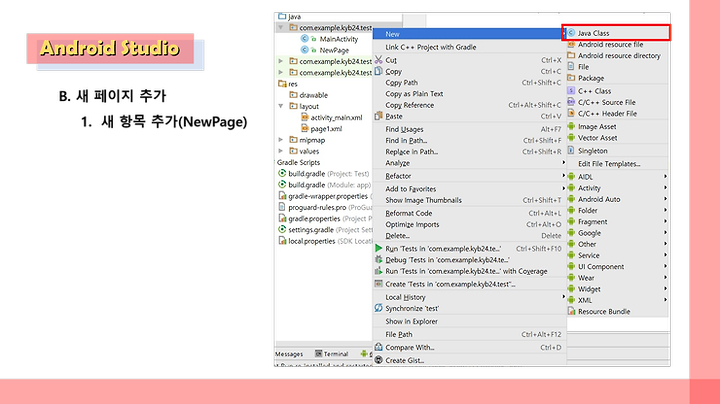Screen dimensions: 720x404
Task: Open the Terminal tool window tab
Action: coord(332,354)
